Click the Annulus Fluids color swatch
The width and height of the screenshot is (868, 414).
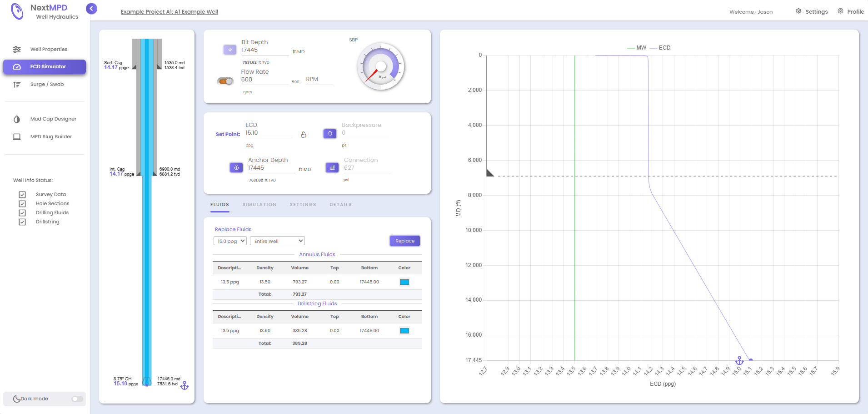404,282
